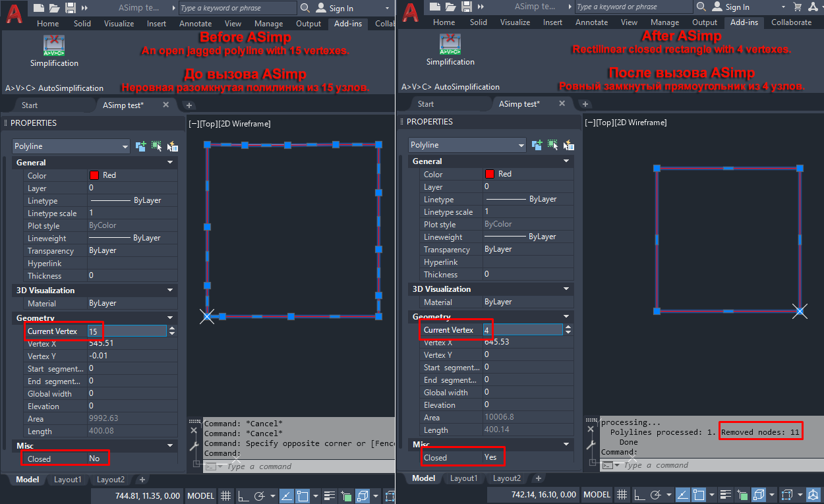
Task: Toggle grid display in right status bar
Action: (622, 494)
